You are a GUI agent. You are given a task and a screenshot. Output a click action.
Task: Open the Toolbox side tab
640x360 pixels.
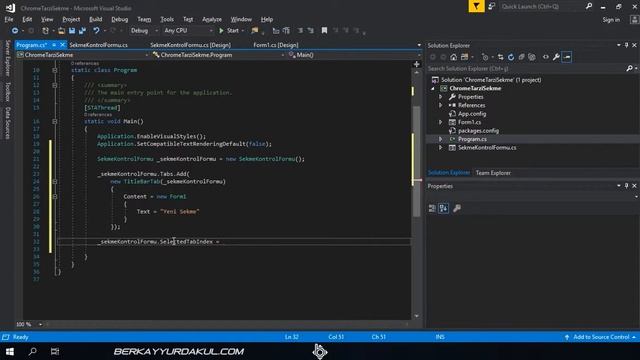[7, 91]
